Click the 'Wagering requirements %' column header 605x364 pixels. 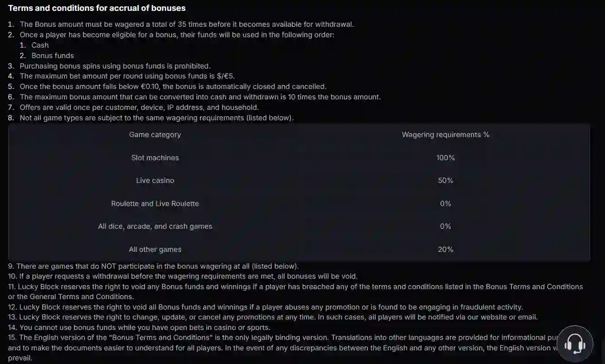coord(446,134)
